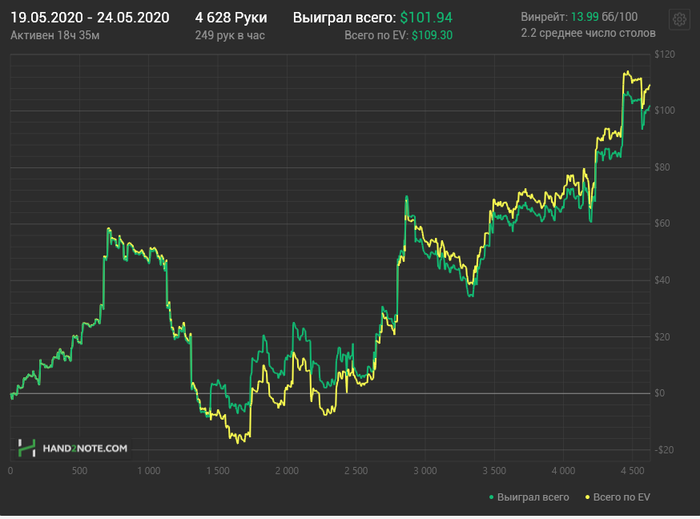Open the chart settings gear icon

679,20
